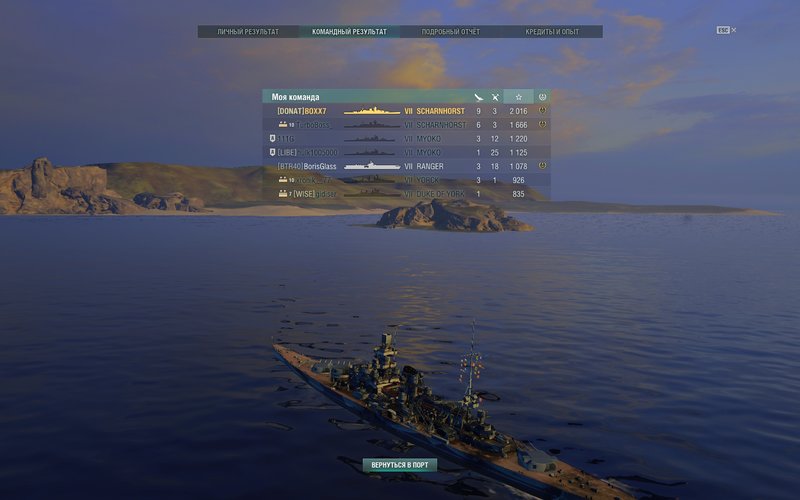This screenshot has width=800, height=500.
Task: Click the Вернуться в порт button
Action: pos(399,465)
